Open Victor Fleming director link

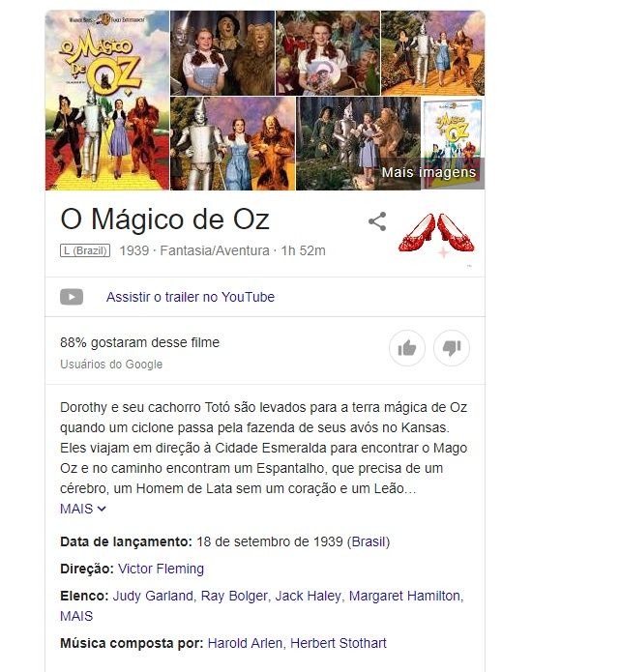tap(161, 569)
